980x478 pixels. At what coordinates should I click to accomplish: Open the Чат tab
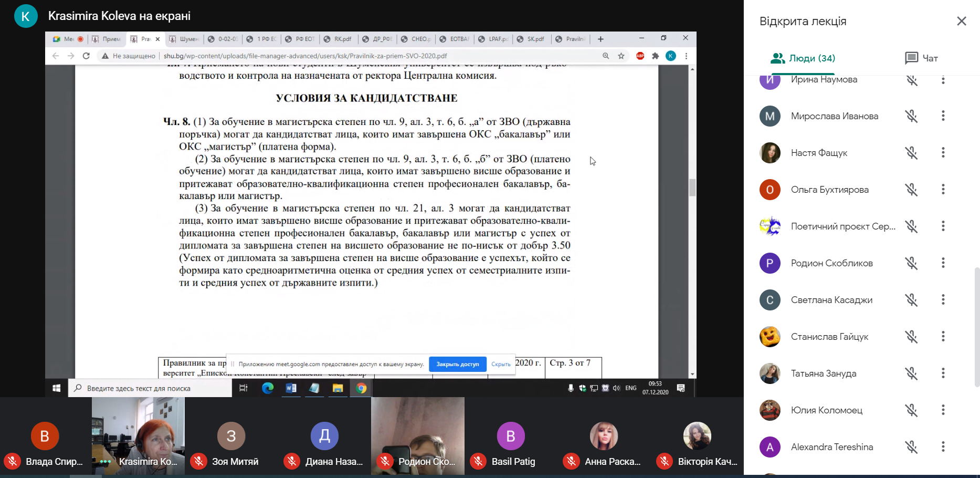(921, 58)
